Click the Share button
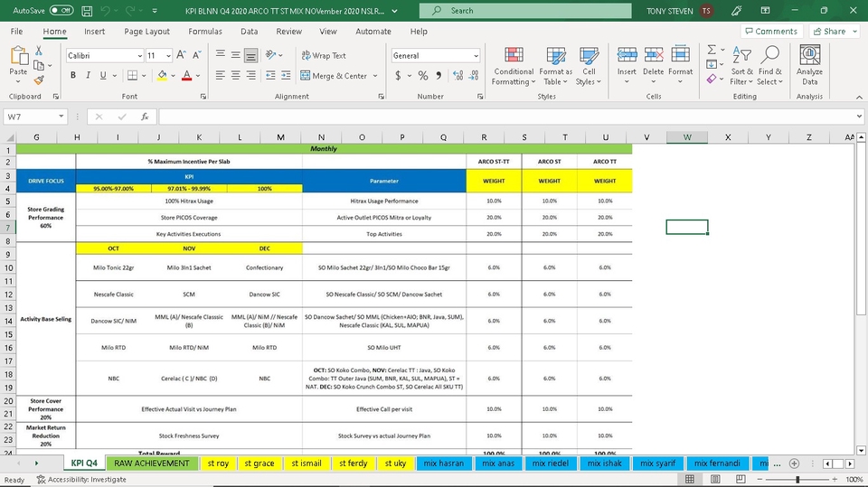 click(x=833, y=32)
